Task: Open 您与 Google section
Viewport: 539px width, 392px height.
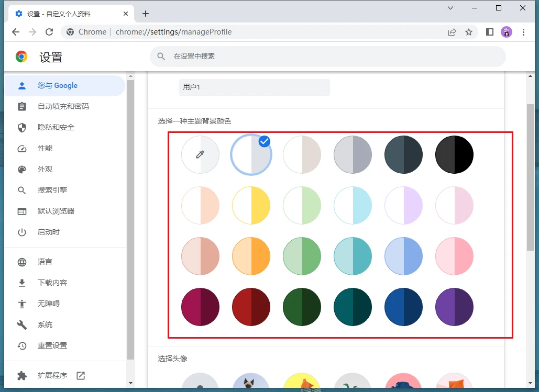Action: [x=64, y=85]
